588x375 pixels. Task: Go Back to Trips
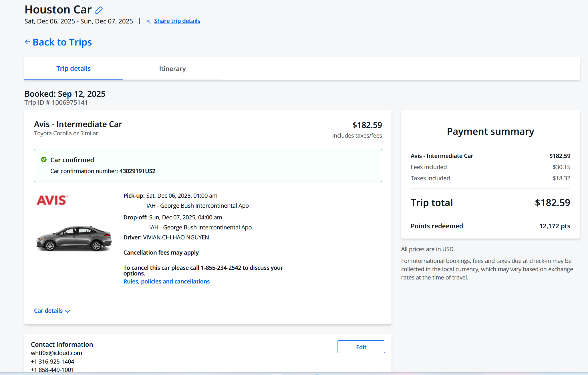[x=62, y=42]
